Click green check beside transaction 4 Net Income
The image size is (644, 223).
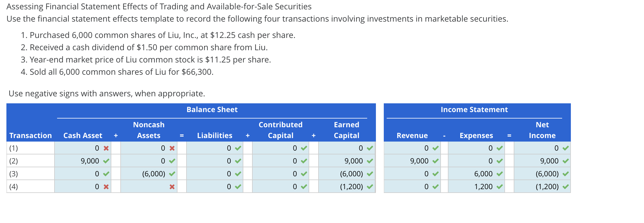(x=566, y=187)
